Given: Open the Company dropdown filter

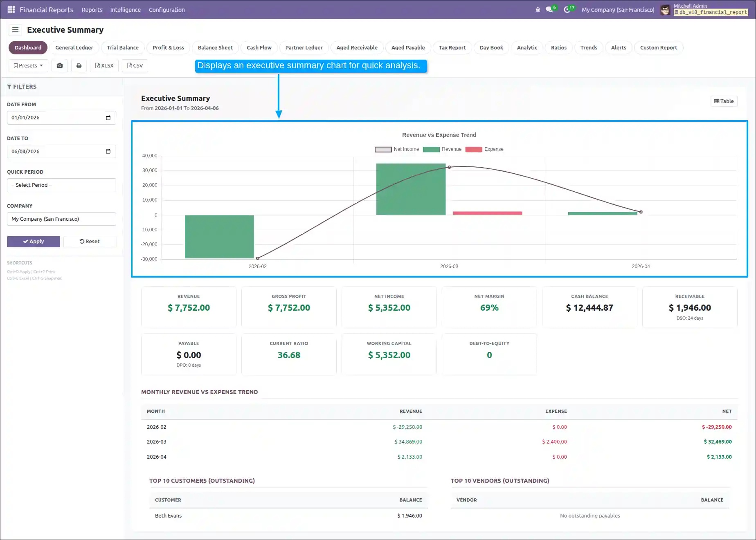Looking at the screenshot, I should point(61,219).
